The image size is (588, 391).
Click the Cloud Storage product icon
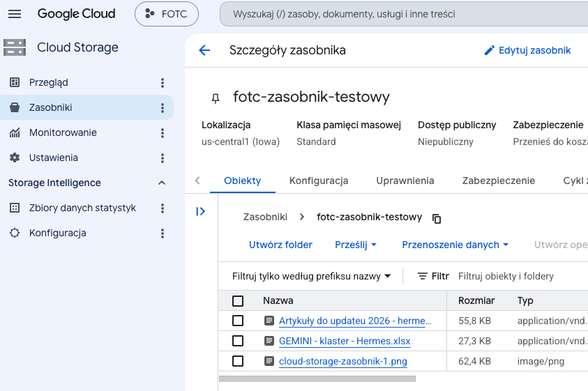click(15, 47)
